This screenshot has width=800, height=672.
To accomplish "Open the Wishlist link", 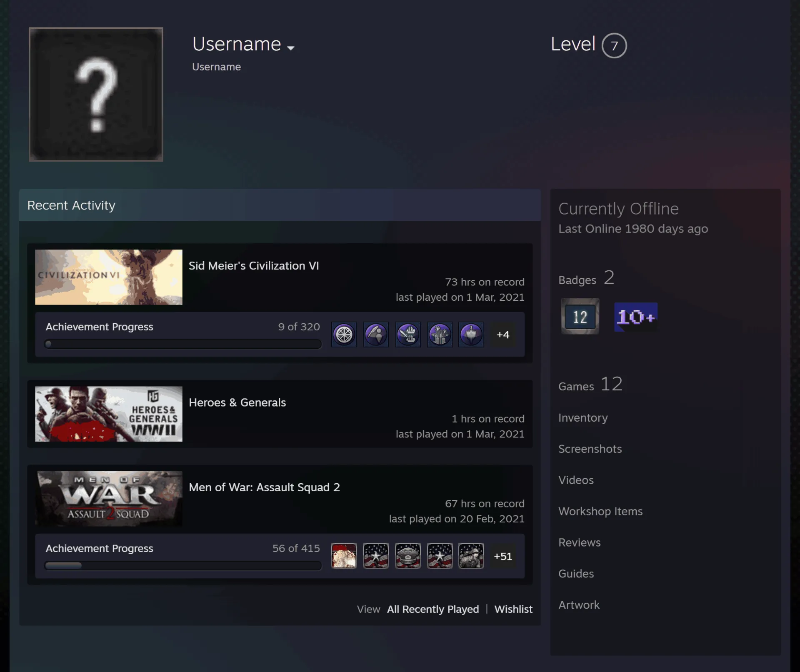I will pos(513,609).
